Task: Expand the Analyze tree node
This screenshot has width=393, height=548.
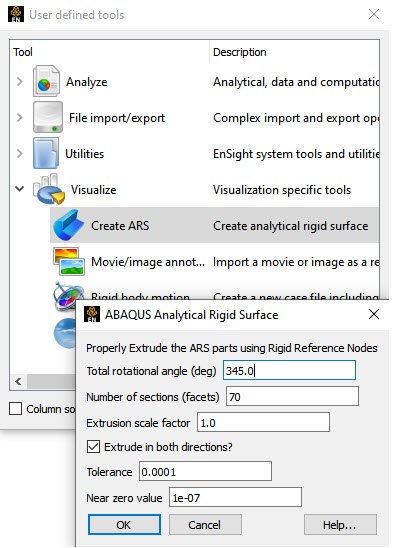Action: pos(20,81)
